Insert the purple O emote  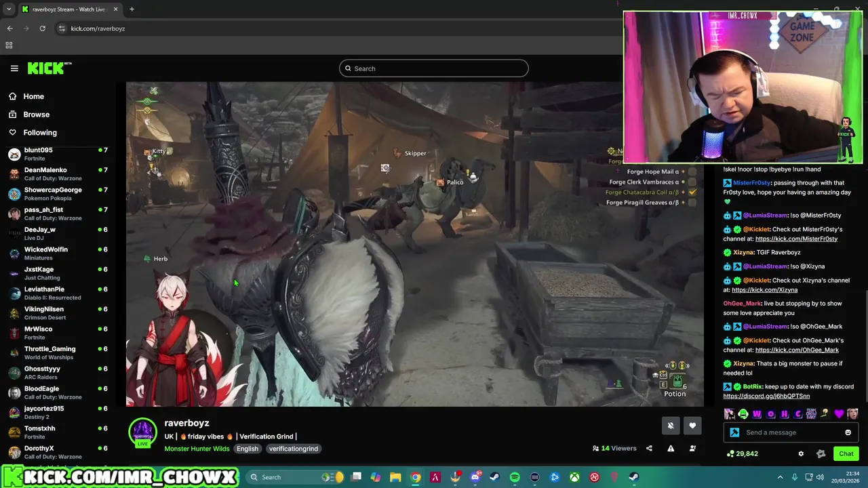(x=770, y=414)
